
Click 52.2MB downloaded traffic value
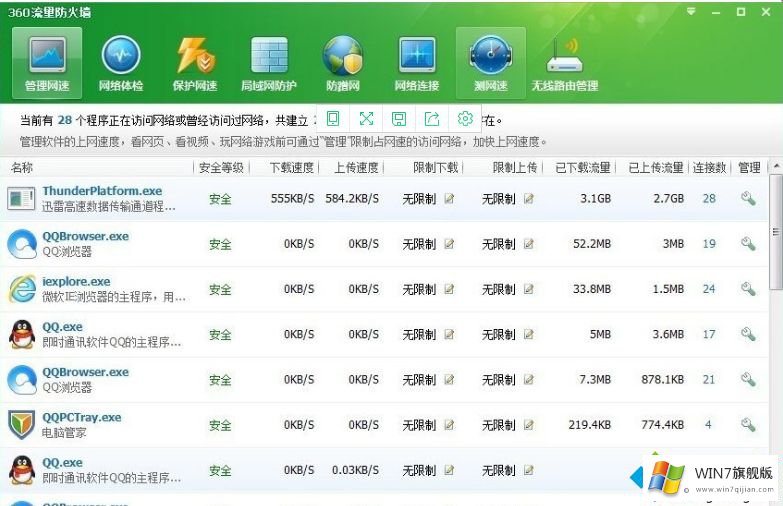592,244
